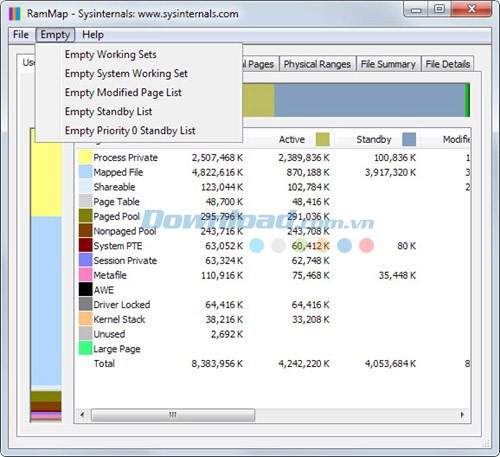Image resolution: width=500 pixels, height=457 pixels.
Task: Maximize the RamMap window
Action: click(440, 9)
